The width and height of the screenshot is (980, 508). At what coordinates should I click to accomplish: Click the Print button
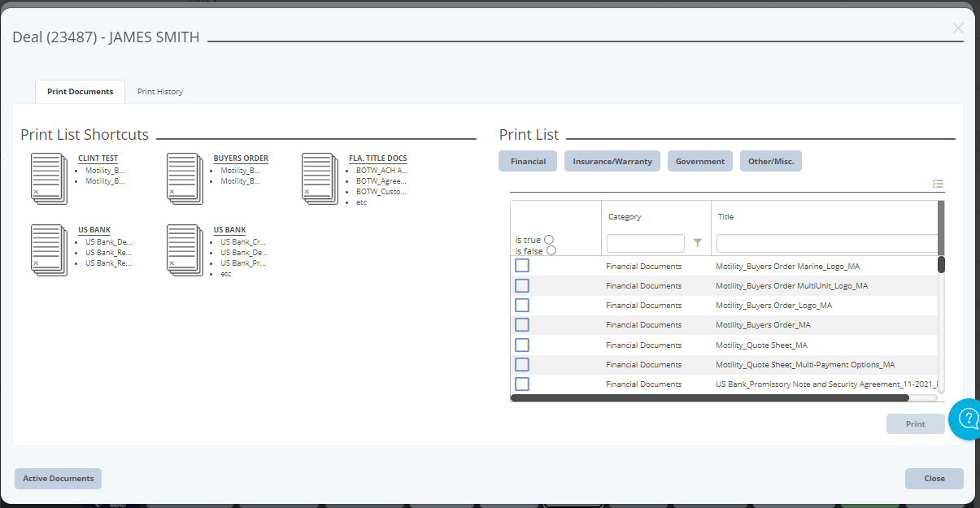(916, 423)
